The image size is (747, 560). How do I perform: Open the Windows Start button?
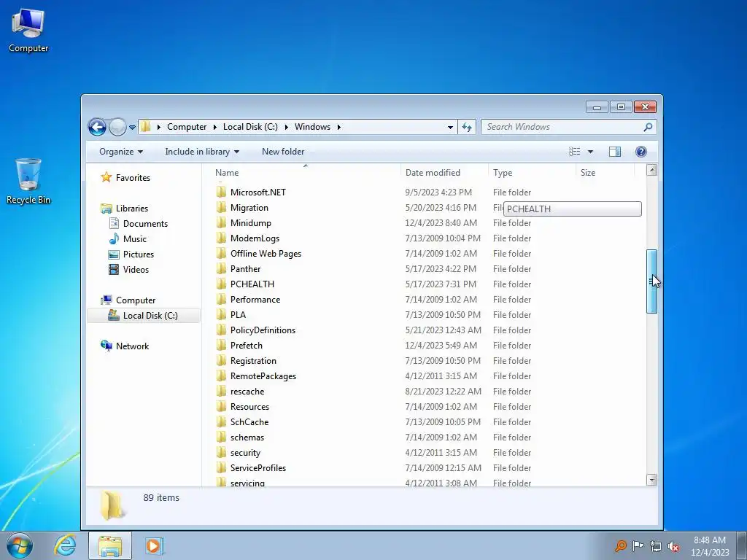[20, 545]
